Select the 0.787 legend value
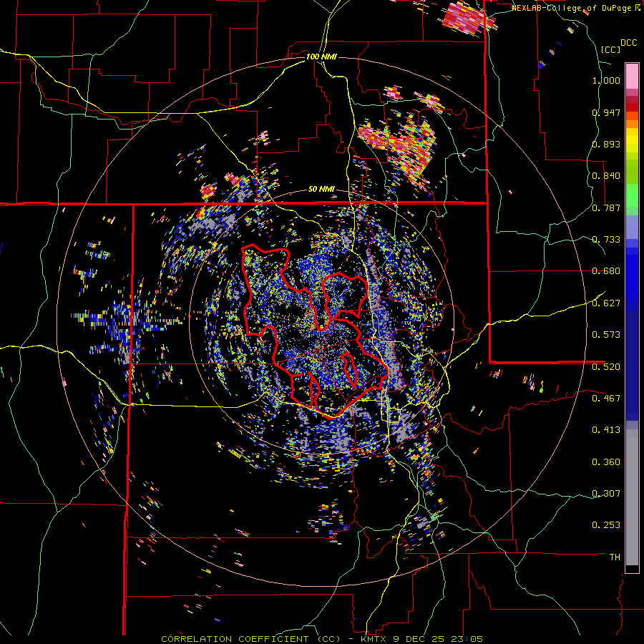644x644 pixels. pyautogui.click(x=606, y=208)
